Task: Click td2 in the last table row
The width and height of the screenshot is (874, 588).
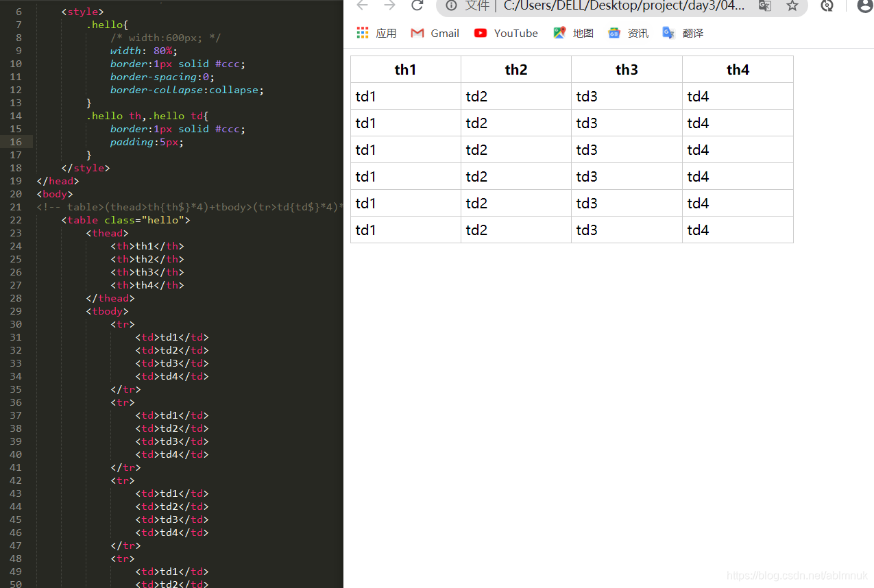Action: [x=516, y=230]
